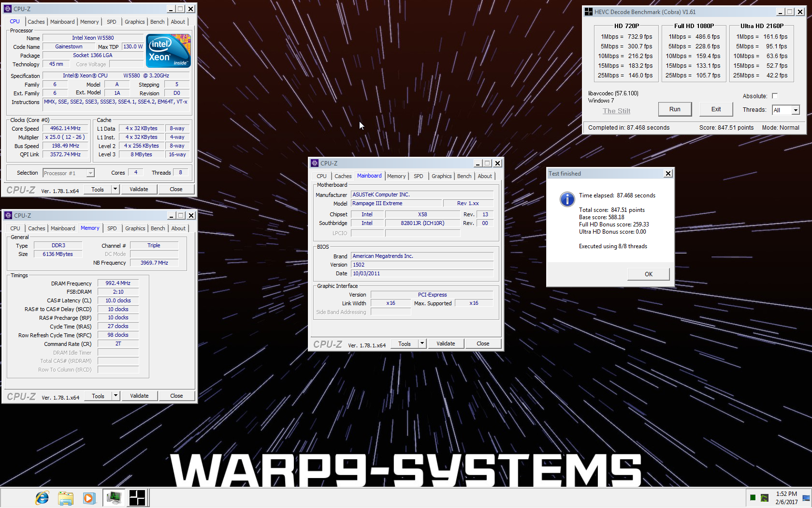Minimize the CPU-Z Memory window
The width and height of the screenshot is (812, 508).
[x=171, y=215]
